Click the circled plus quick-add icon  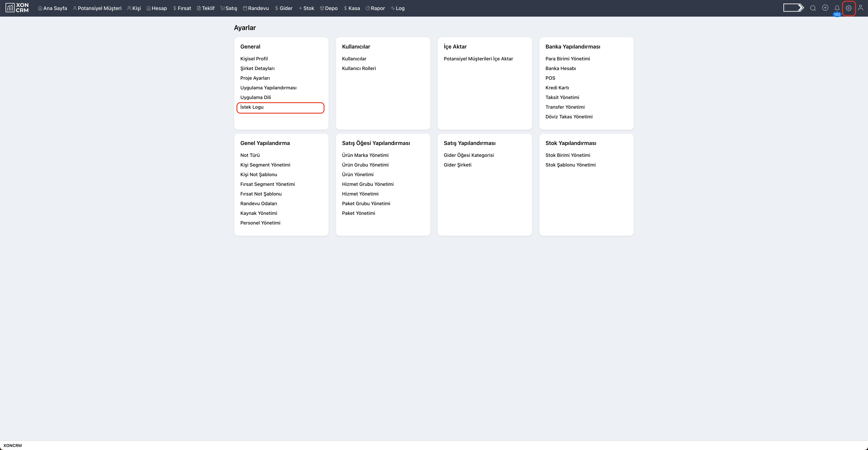825,8
